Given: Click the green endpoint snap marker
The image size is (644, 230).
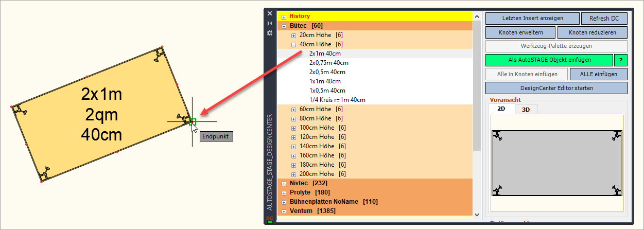Looking at the screenshot, I should (193, 122).
